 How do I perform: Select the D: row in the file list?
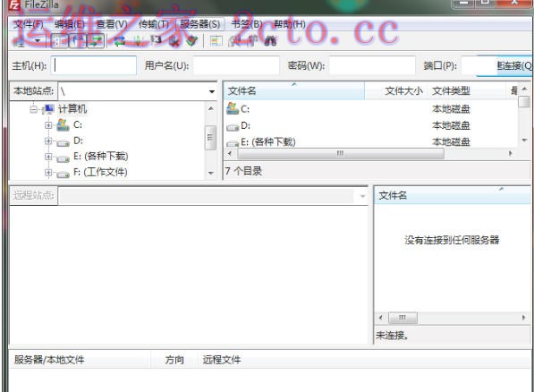pyautogui.click(x=370, y=125)
